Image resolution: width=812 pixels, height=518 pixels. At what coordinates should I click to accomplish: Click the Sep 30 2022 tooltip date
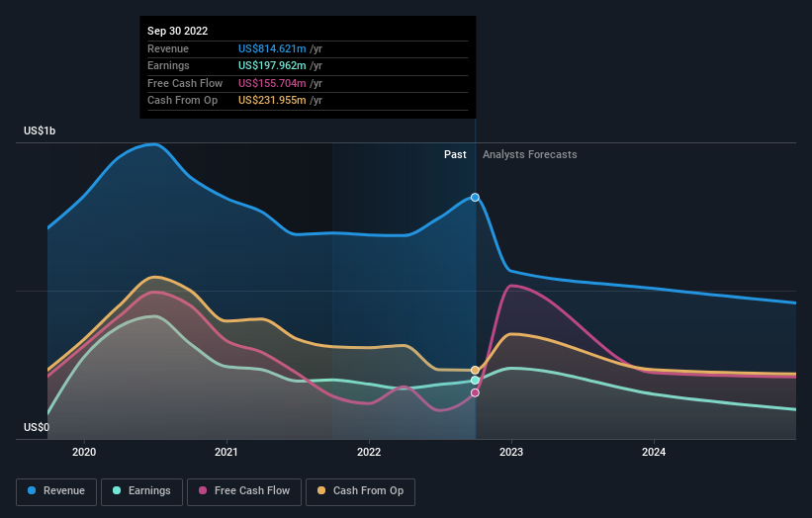click(178, 31)
